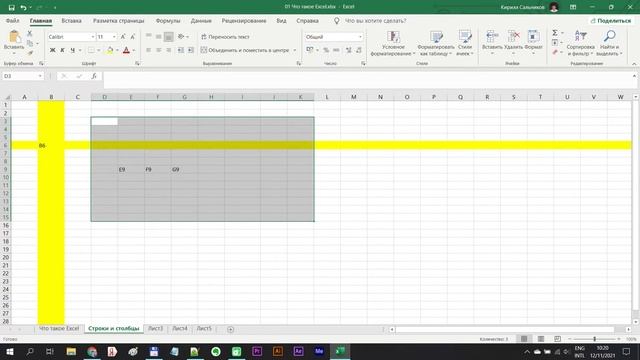Select the Лист3 sheet tab
Viewport: 640px width, 360px height.
(156, 329)
